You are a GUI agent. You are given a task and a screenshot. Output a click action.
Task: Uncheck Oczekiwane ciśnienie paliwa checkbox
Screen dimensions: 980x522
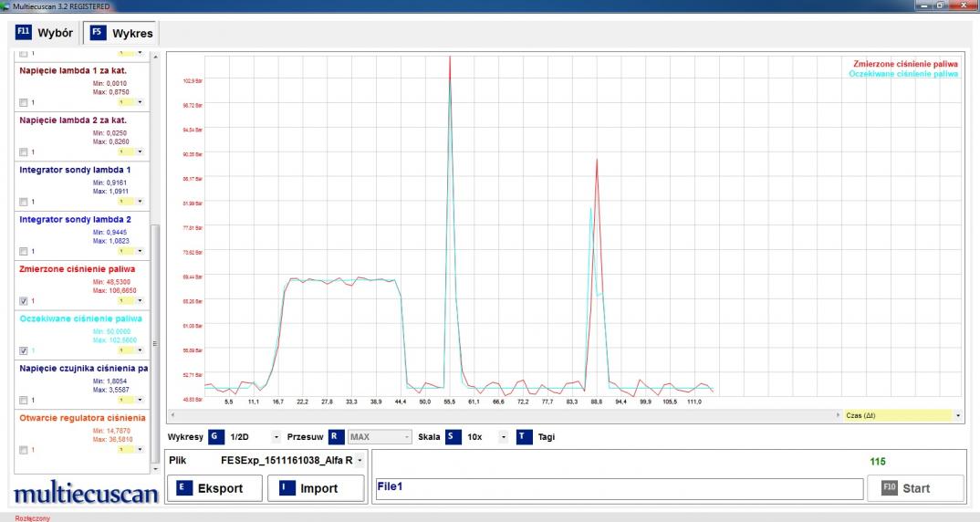pos(24,350)
